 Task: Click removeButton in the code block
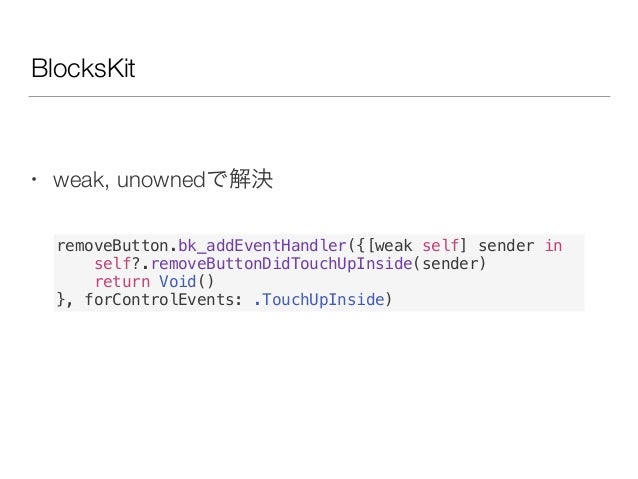(112, 246)
